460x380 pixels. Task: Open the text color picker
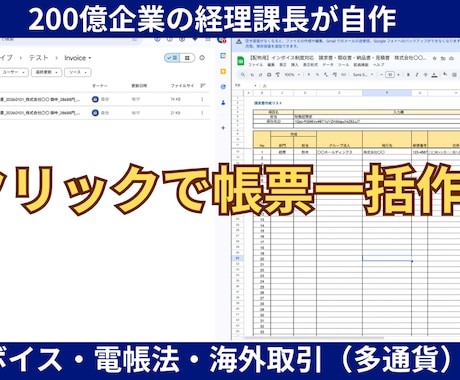click(434, 75)
